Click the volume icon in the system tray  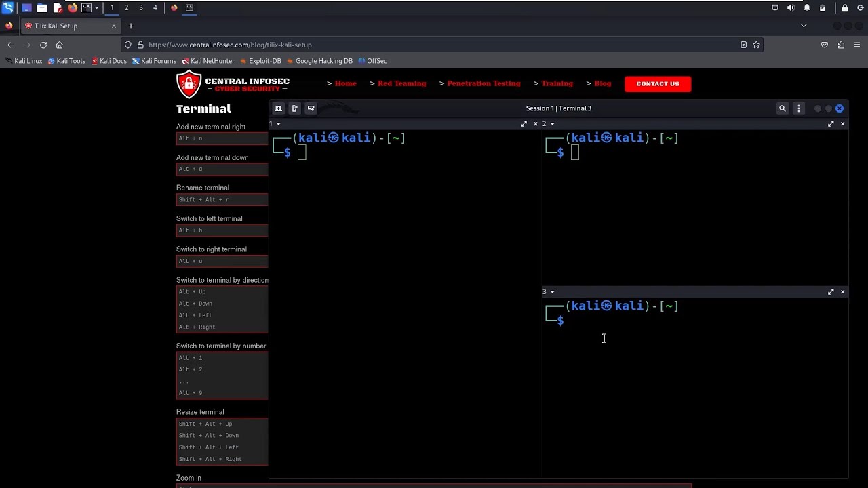[x=791, y=8]
